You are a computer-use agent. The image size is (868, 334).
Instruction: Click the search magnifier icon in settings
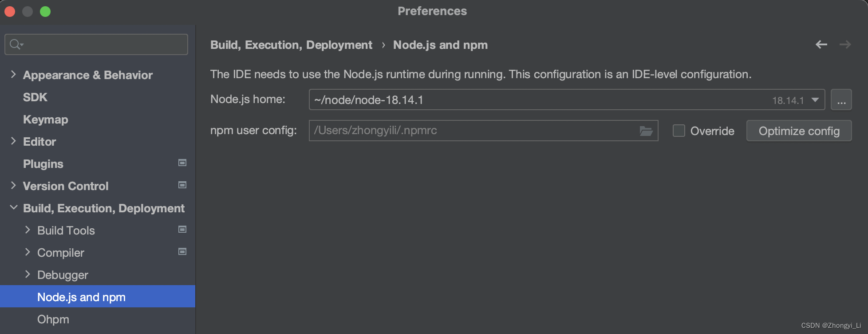pyautogui.click(x=16, y=44)
